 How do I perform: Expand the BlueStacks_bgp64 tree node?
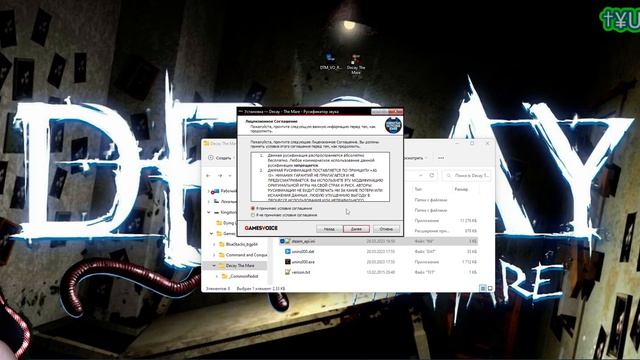(214, 244)
